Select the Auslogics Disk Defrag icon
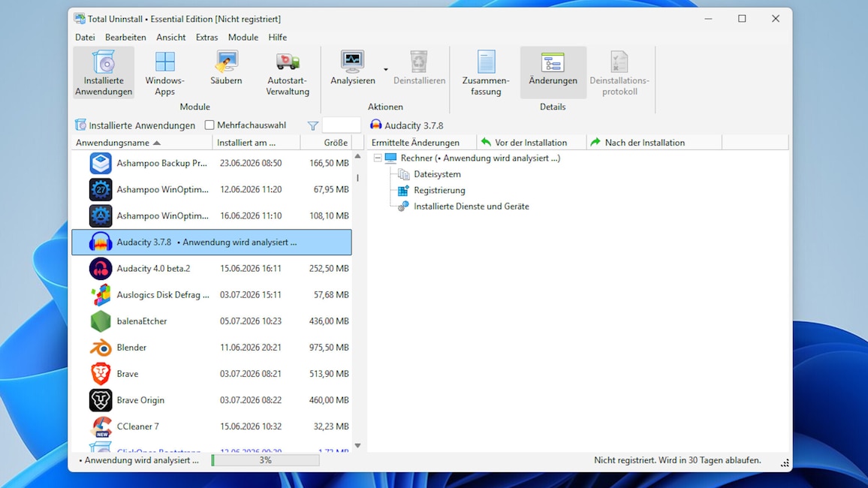This screenshot has width=868, height=488. pyautogui.click(x=100, y=295)
